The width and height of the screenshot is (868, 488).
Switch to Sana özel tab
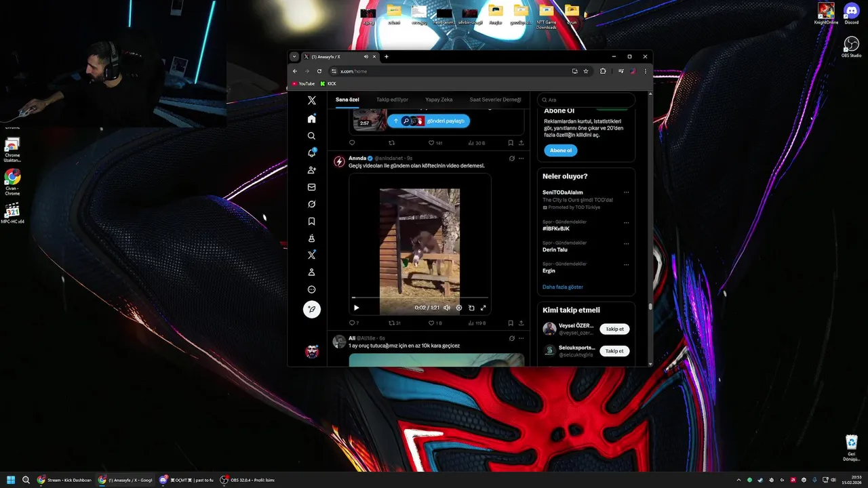click(347, 100)
